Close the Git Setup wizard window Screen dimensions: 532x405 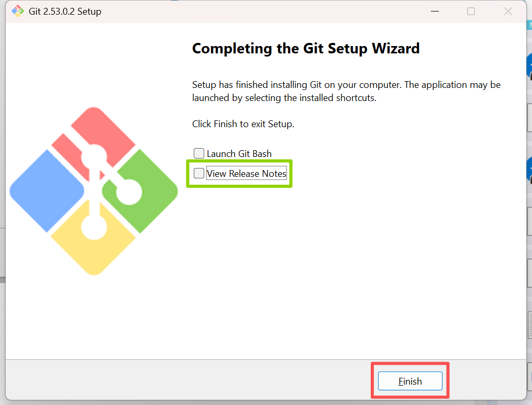[508, 11]
